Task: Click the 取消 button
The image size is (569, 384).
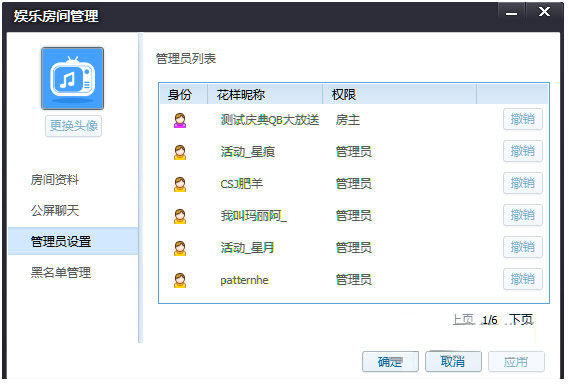Action: pyautogui.click(x=453, y=361)
